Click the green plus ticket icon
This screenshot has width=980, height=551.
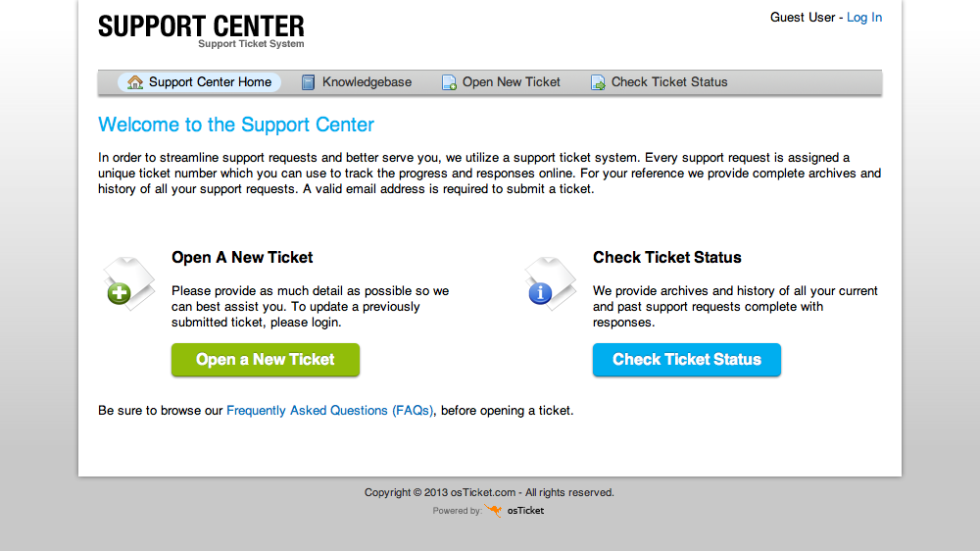click(x=128, y=283)
